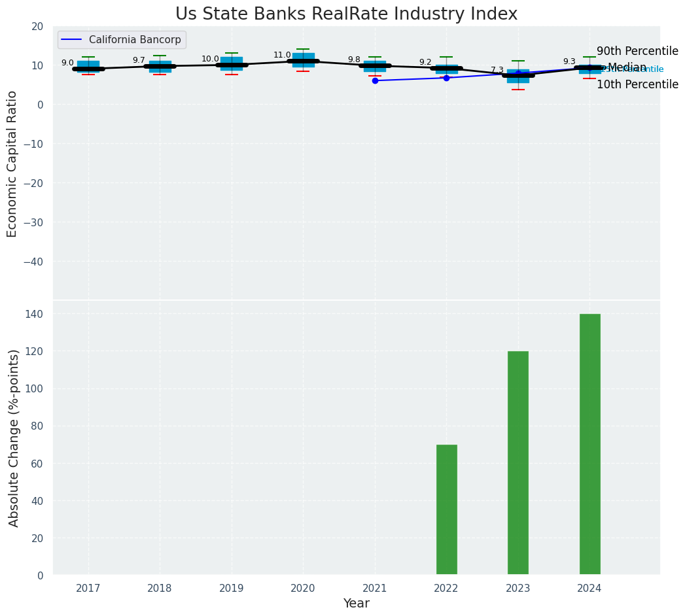
Task: Select the green bar for 2022
Action: coord(446,509)
